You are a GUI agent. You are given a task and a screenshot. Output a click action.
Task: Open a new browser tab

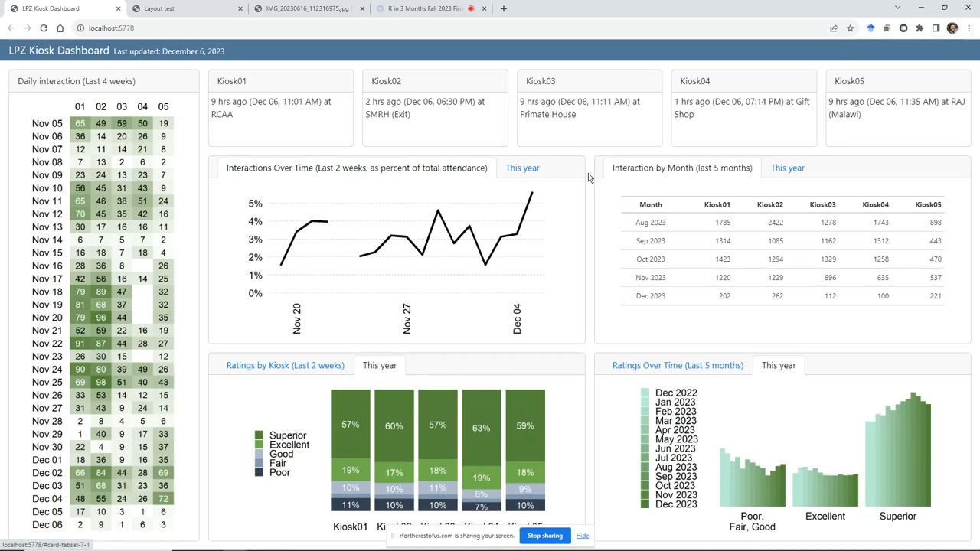[x=503, y=8]
